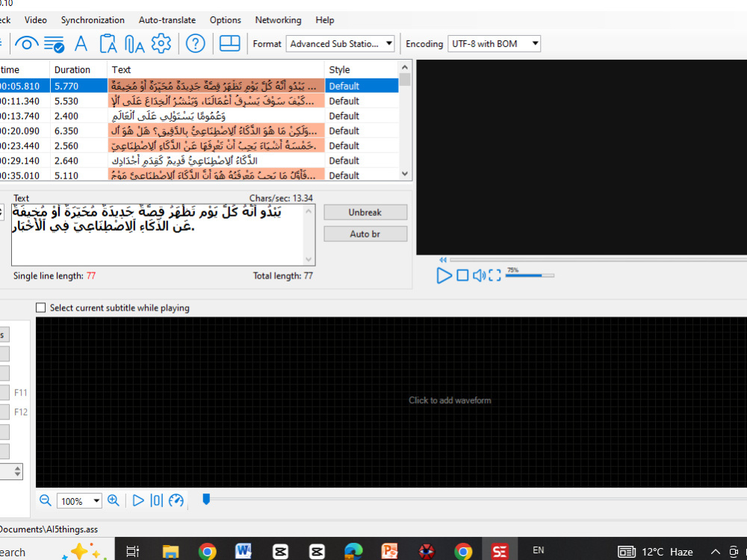The height and width of the screenshot is (560, 747).
Task: Click the video position seek bar
Action: click(x=598, y=260)
